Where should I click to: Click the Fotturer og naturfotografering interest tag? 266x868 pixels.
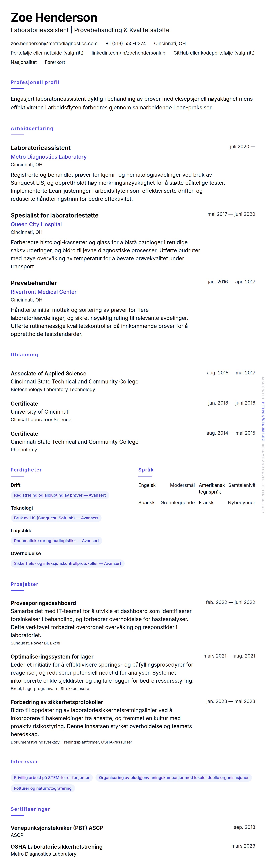[43, 789]
